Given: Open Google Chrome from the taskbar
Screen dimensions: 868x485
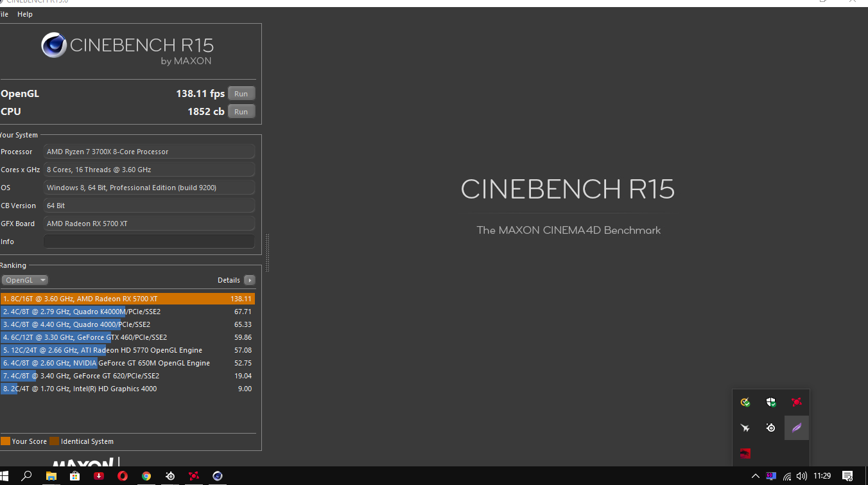Looking at the screenshot, I should [146, 476].
